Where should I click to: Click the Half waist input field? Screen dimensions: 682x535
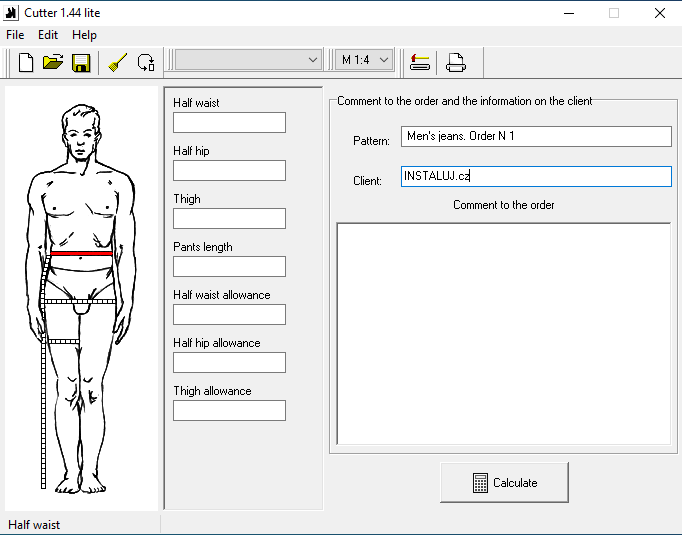tap(229, 123)
